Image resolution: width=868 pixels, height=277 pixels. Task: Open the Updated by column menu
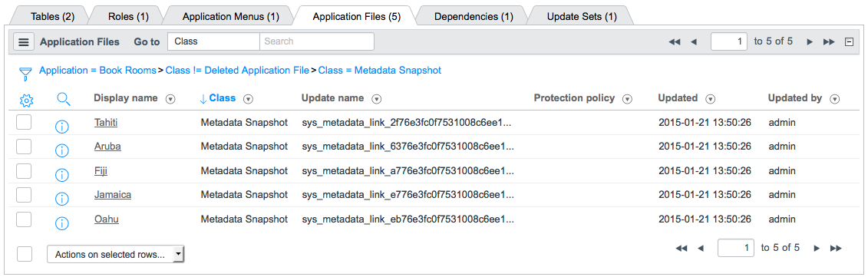coord(835,99)
